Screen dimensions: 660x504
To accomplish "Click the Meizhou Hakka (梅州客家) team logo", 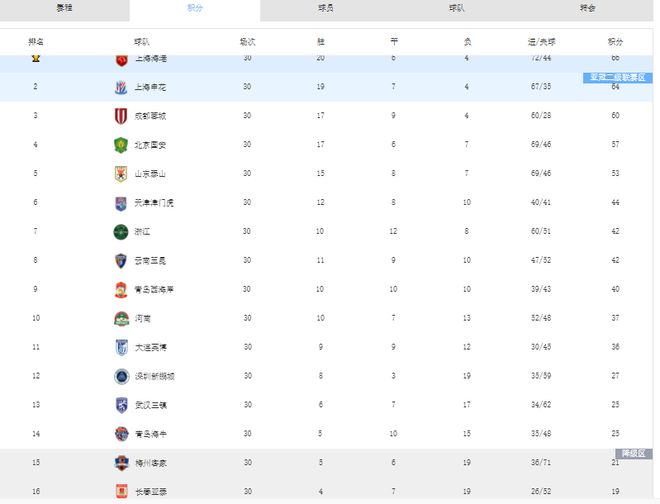I will [121, 463].
